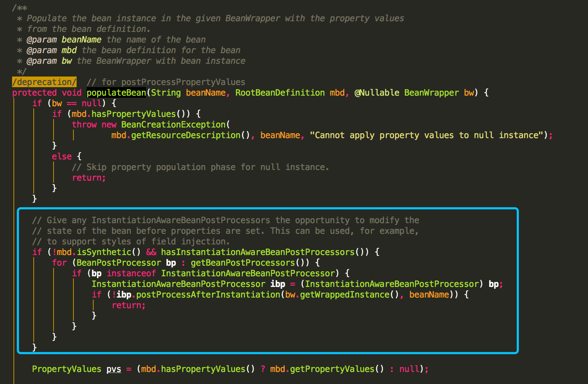Click the return statement inside the ibp check
588x384 pixels.
tap(129, 305)
